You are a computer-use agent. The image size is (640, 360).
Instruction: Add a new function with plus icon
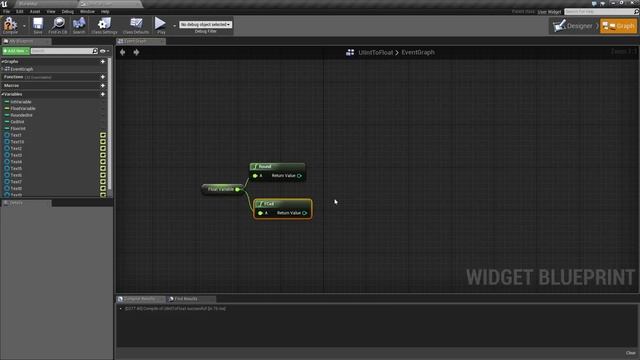(103, 77)
